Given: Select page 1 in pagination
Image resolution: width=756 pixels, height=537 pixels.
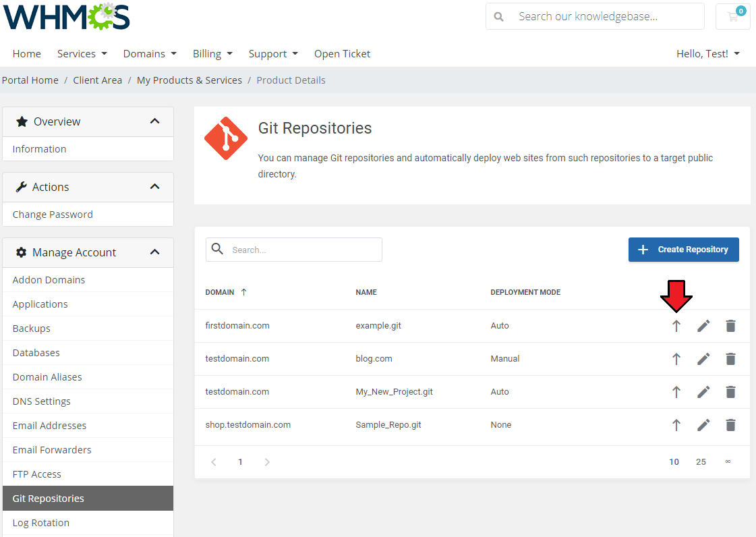Looking at the screenshot, I should (x=240, y=462).
